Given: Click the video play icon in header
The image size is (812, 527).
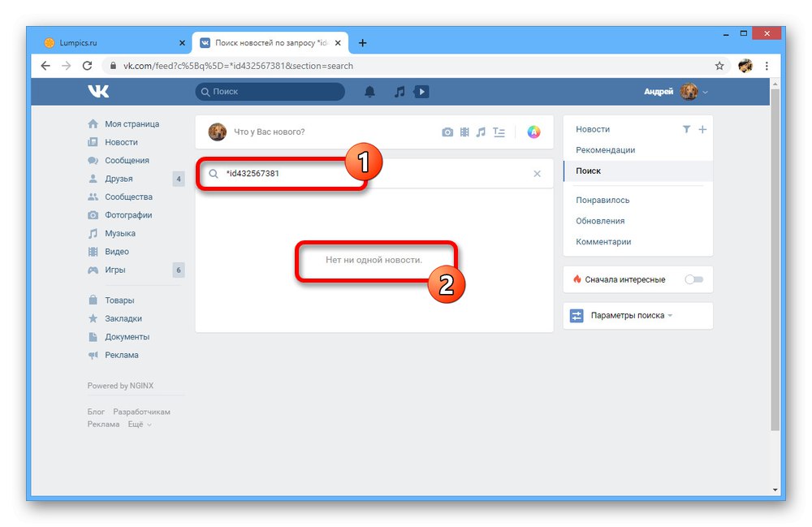Looking at the screenshot, I should (x=421, y=92).
